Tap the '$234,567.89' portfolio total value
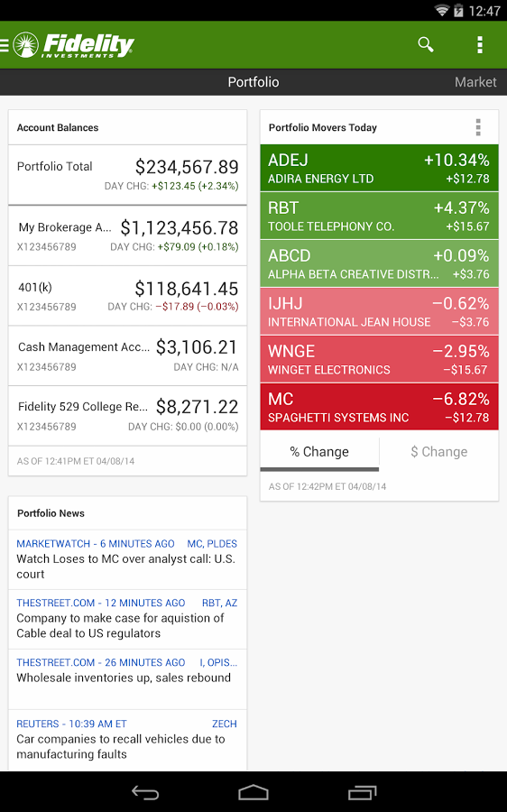This screenshot has height=812, width=507. [187, 167]
